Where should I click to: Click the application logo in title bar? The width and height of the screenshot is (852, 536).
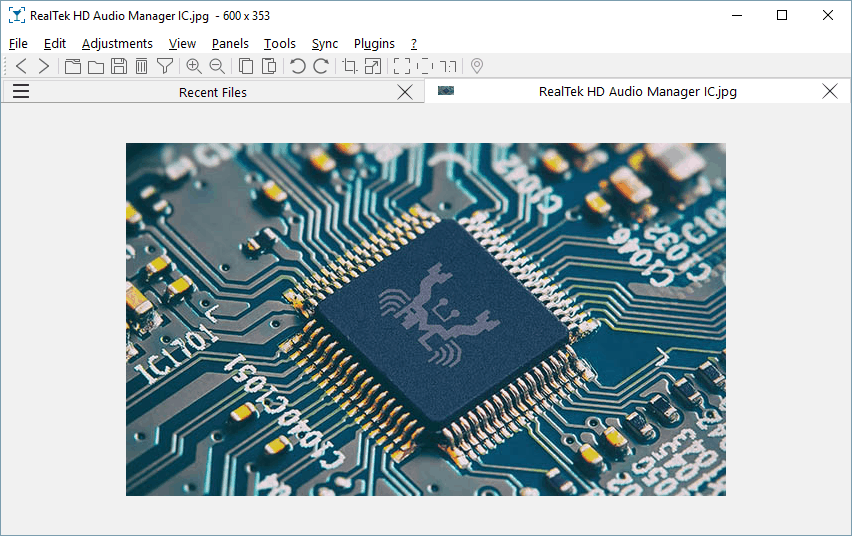[17, 15]
